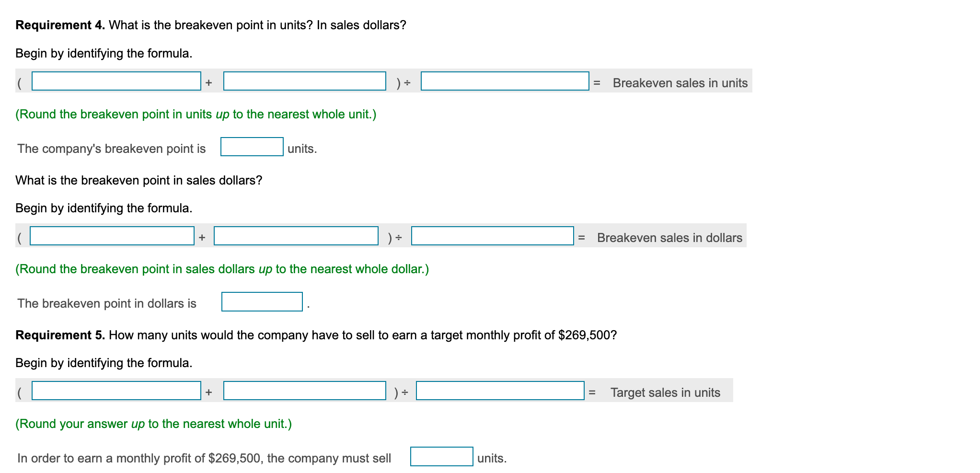Screen dimensions: 980x473
Task: Click the monthly profit units answer box
Action: click(441, 458)
